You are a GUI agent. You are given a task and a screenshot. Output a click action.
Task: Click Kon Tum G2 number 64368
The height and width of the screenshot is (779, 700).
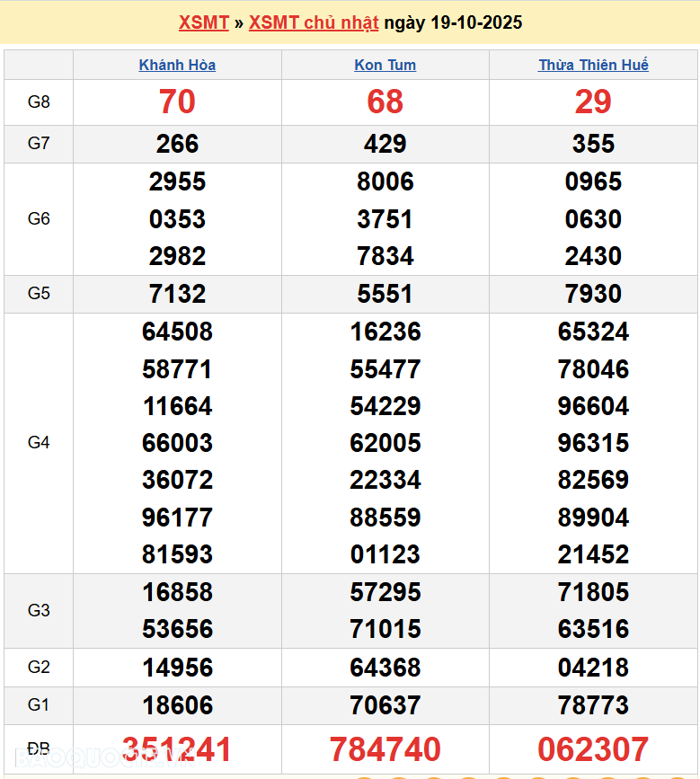pyautogui.click(x=385, y=668)
